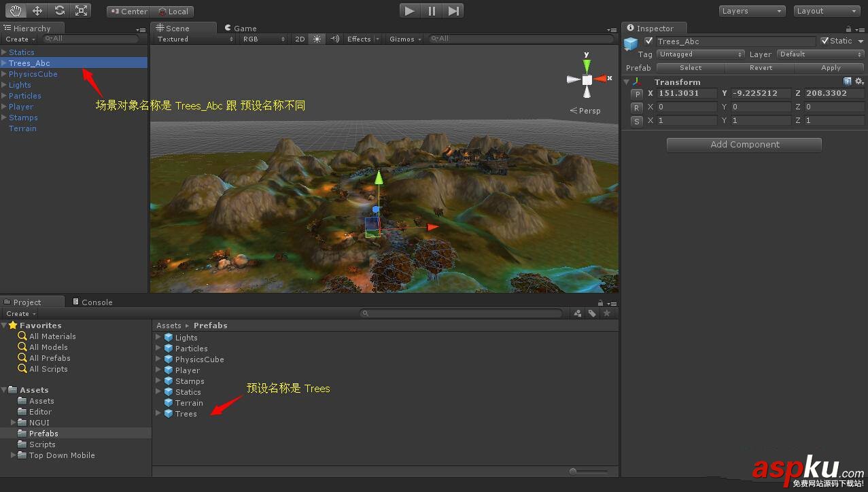Switch to the Console tab
This screenshot has height=492, width=868.
(x=92, y=302)
